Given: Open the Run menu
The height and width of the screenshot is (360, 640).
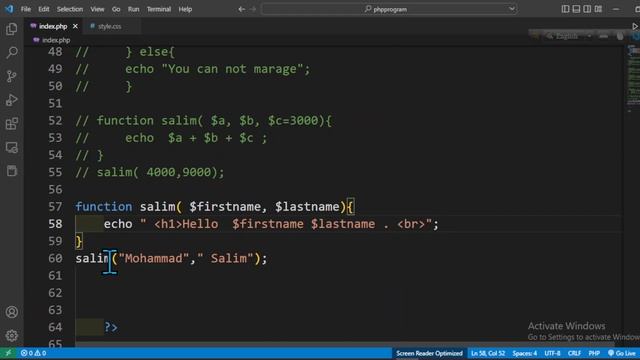Looking at the screenshot, I should point(133,9).
